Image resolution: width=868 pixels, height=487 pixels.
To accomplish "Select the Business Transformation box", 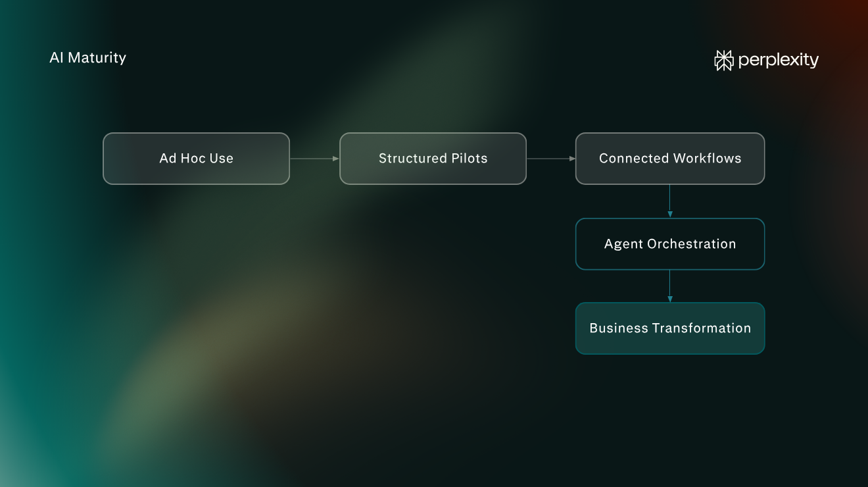I will pyautogui.click(x=670, y=328).
